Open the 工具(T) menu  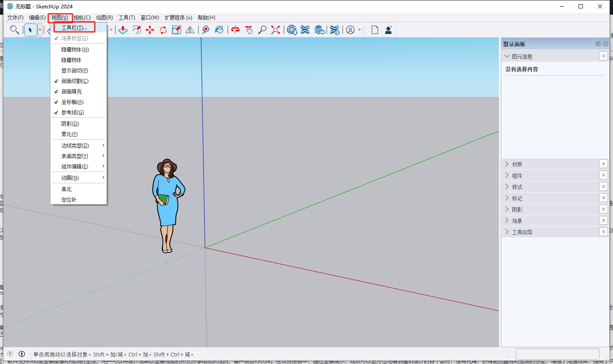(127, 18)
